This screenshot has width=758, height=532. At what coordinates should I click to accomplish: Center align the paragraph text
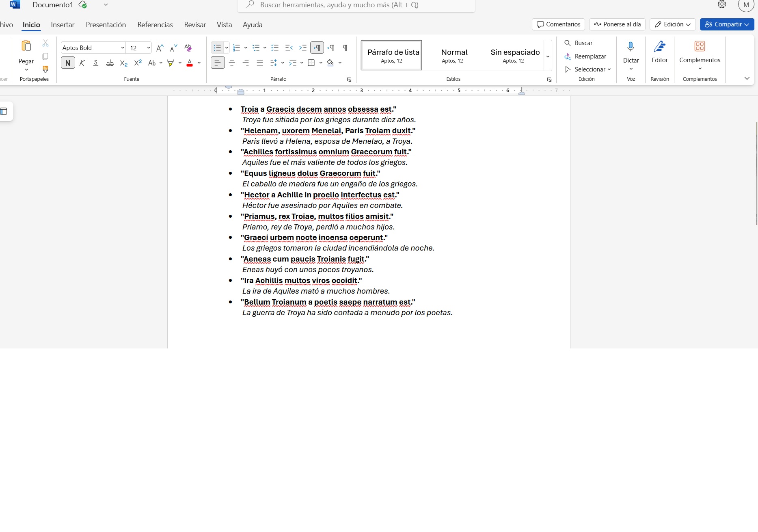[x=232, y=63]
